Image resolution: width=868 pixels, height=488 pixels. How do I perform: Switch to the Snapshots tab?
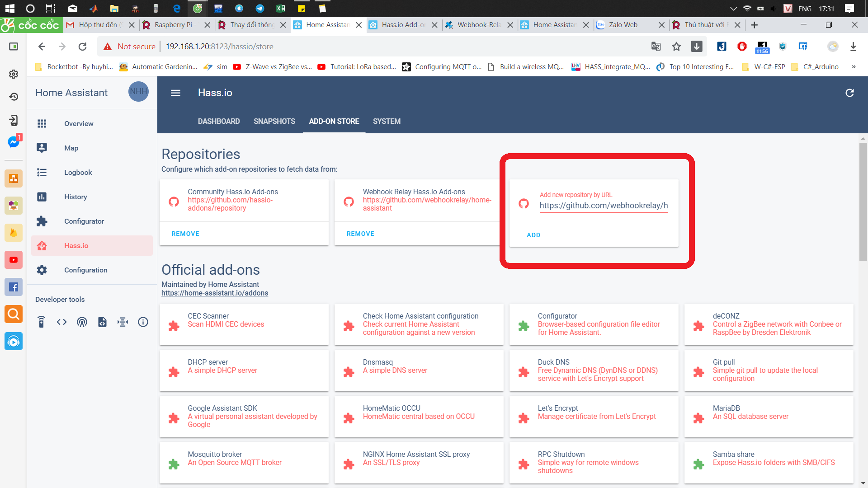[x=274, y=121]
